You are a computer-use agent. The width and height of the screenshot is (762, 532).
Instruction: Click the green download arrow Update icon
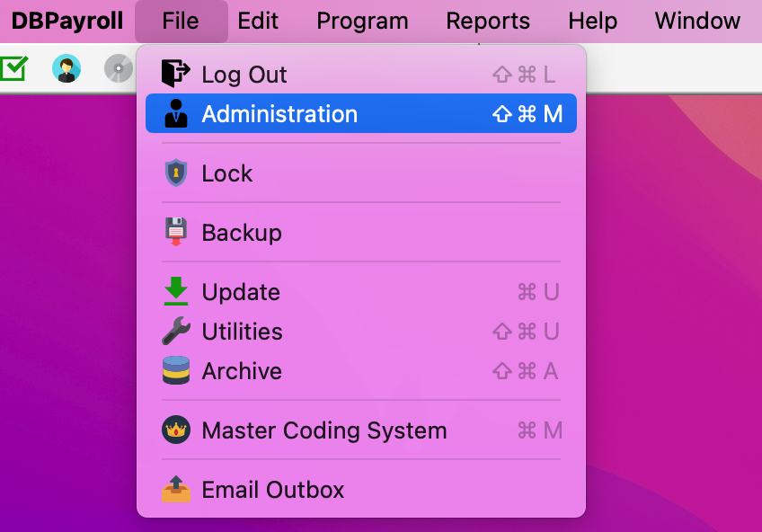pyautogui.click(x=176, y=291)
